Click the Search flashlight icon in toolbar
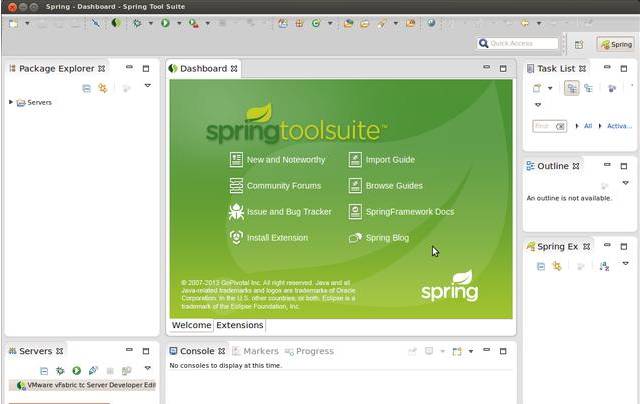 point(382,23)
